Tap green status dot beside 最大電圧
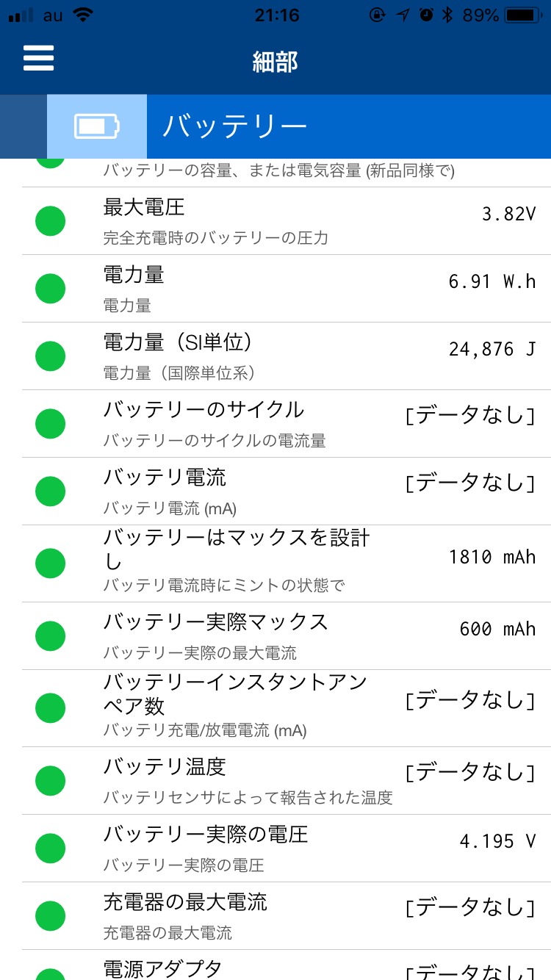 pos(51,221)
